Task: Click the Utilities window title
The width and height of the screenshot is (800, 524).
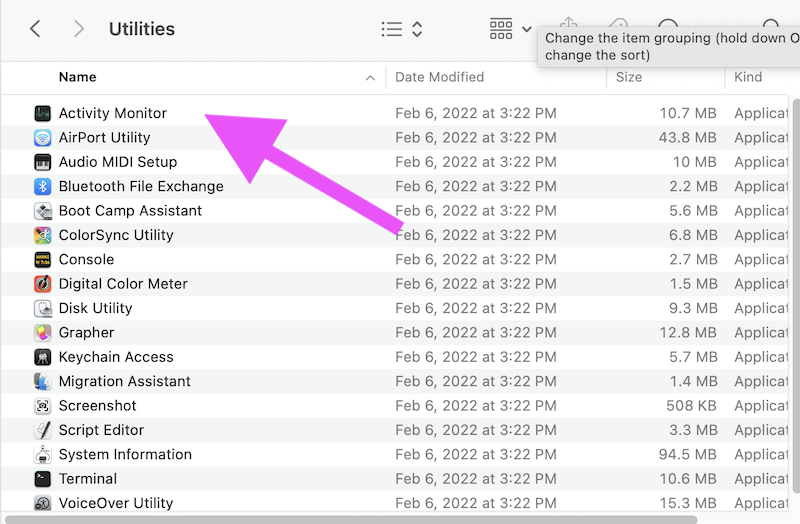Action: pos(142,29)
